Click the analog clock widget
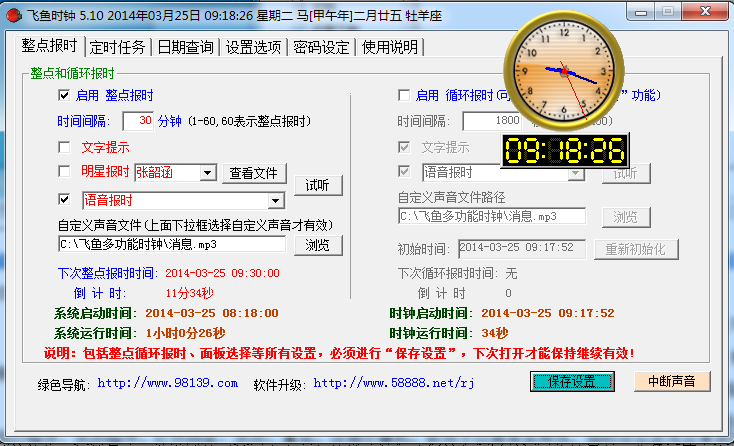This screenshot has width=734, height=446. coord(564,71)
